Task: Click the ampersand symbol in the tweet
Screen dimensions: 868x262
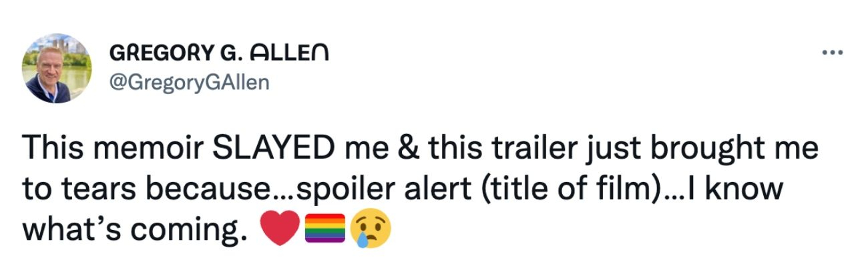Action: pyautogui.click(x=408, y=148)
